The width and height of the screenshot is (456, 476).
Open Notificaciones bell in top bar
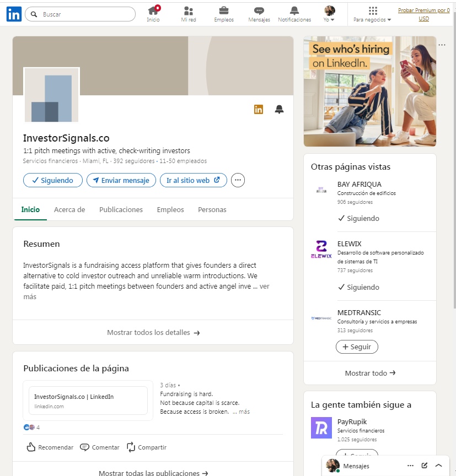[x=294, y=14]
